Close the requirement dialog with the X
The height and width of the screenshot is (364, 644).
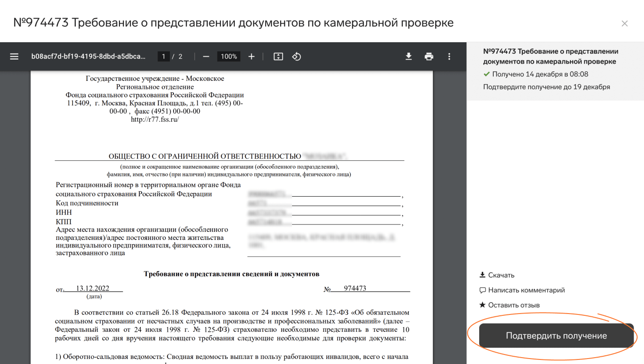[624, 23]
